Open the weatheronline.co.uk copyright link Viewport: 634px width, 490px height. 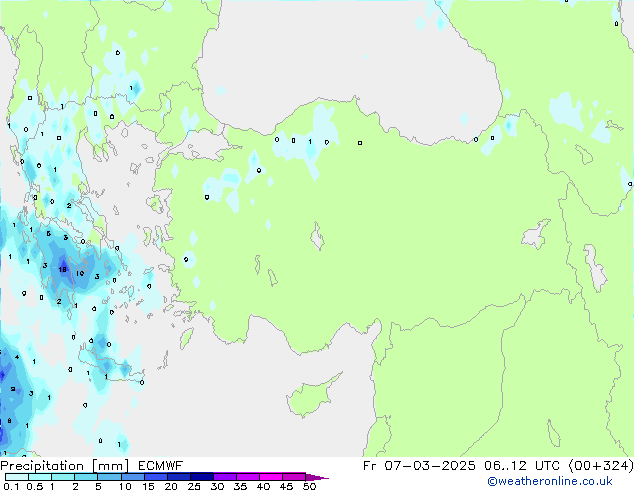tap(549, 481)
